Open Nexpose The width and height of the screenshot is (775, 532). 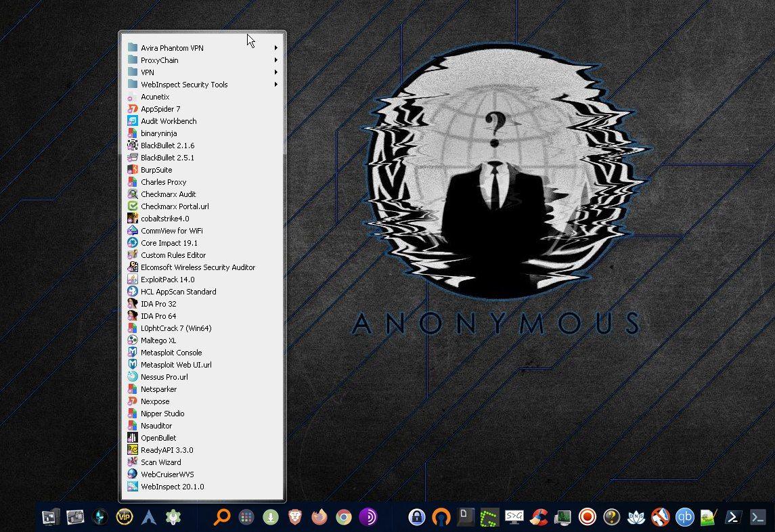click(202, 401)
